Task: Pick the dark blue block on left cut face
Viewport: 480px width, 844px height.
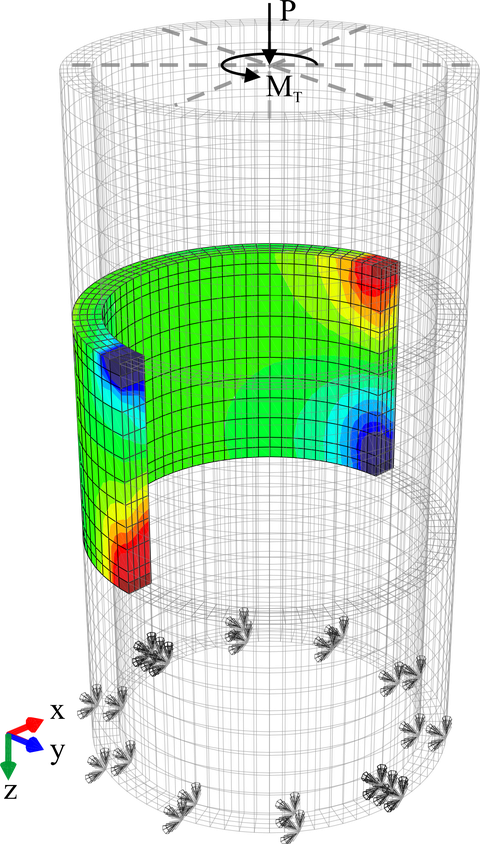Action: click(x=123, y=368)
